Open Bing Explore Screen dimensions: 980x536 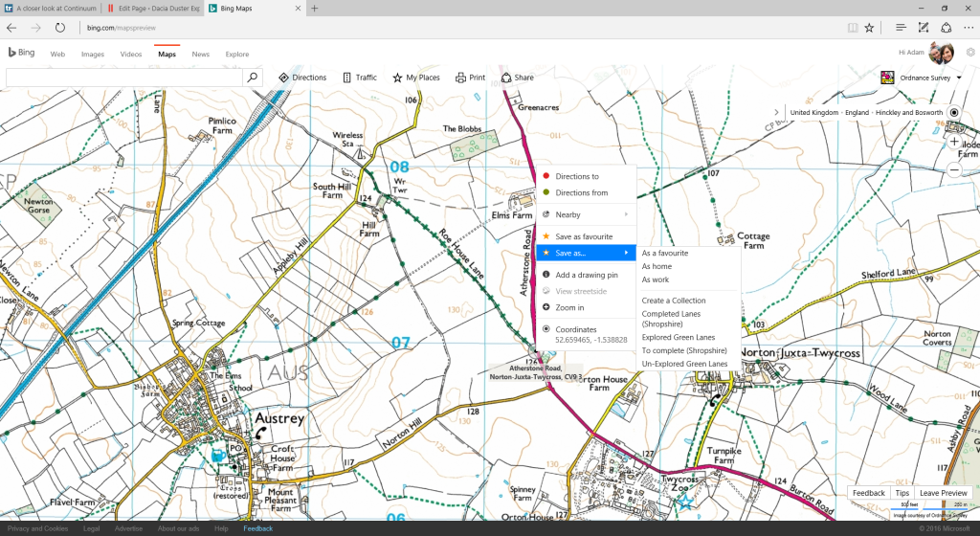click(x=237, y=55)
